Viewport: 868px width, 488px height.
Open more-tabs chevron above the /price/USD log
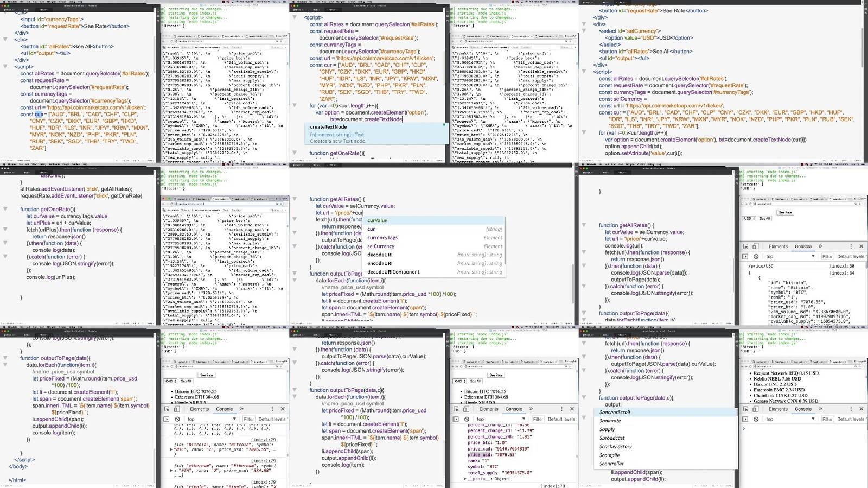pos(820,246)
